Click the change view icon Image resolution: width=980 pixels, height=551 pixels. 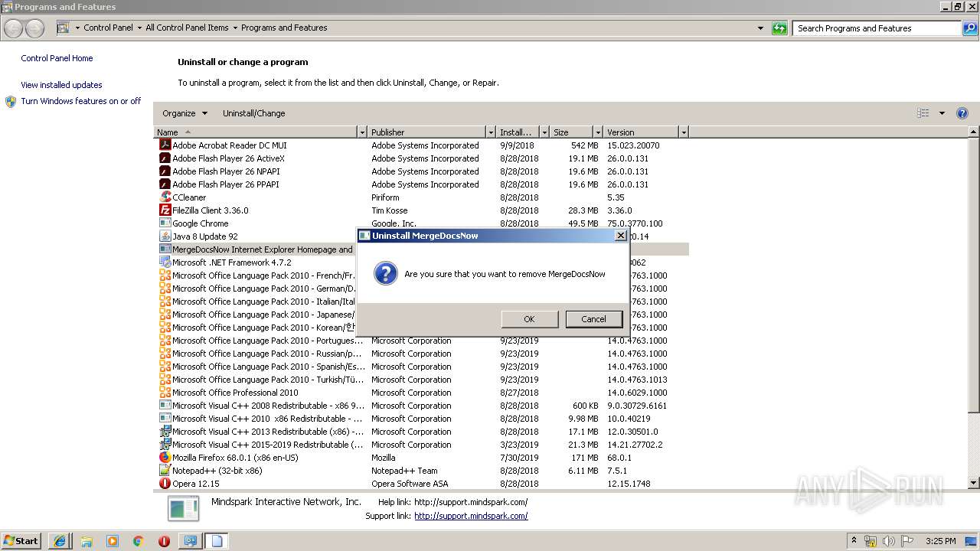[x=923, y=113]
